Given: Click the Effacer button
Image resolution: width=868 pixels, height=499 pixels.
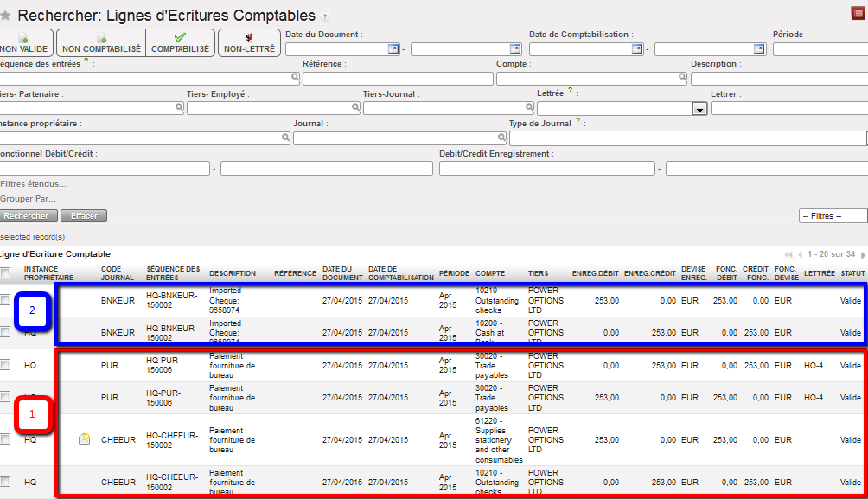Looking at the screenshot, I should click(x=84, y=215).
